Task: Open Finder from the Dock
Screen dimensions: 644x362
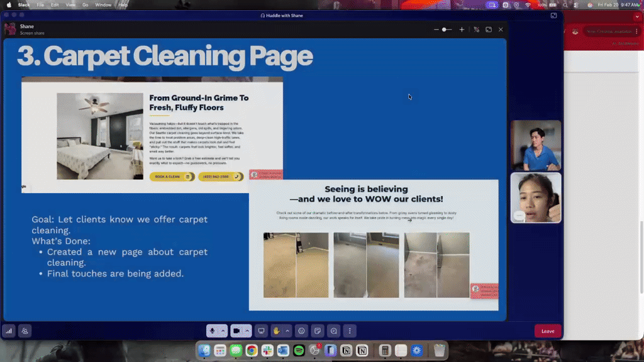Action: (x=204, y=350)
